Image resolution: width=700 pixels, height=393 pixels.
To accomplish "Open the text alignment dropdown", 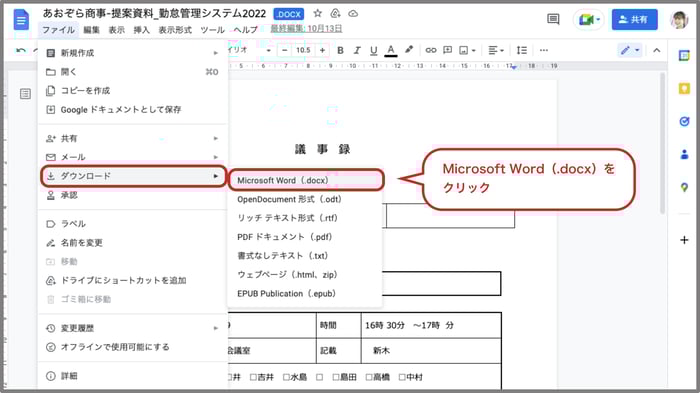I will (x=496, y=50).
